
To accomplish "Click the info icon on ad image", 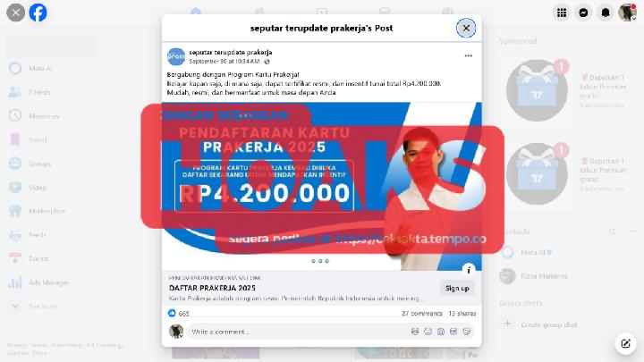I will pos(468,270).
